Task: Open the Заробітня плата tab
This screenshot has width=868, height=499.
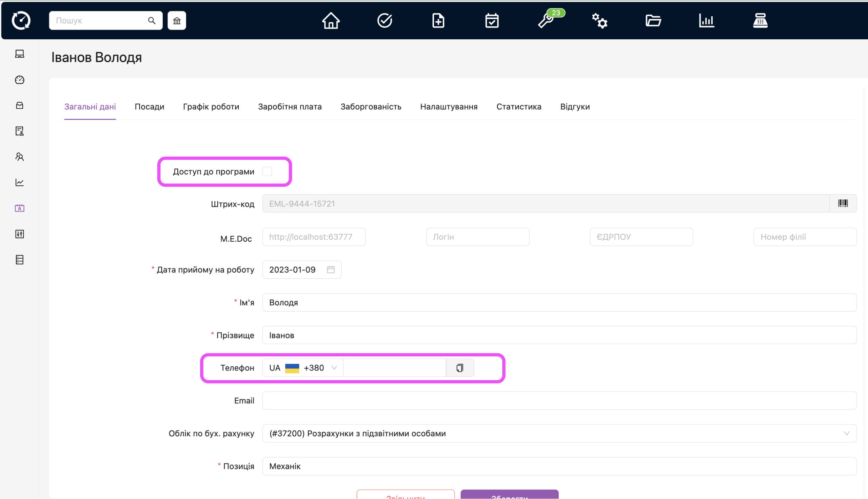Action: pos(290,106)
